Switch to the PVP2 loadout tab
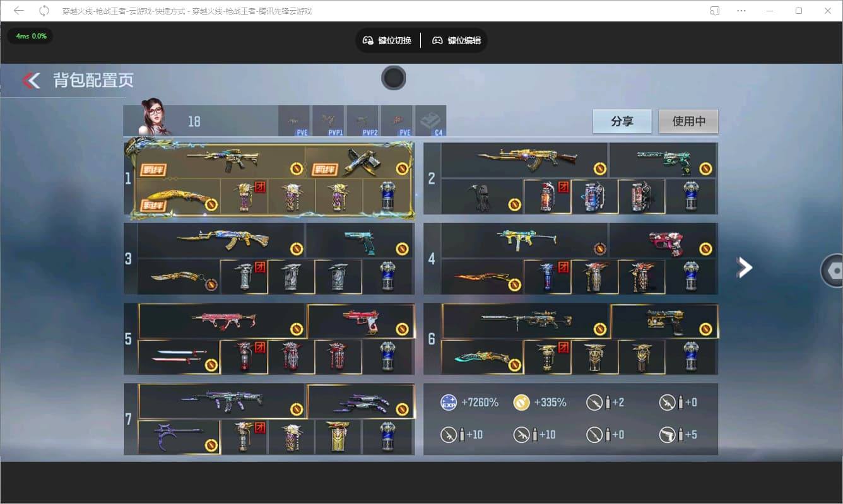 pos(362,121)
